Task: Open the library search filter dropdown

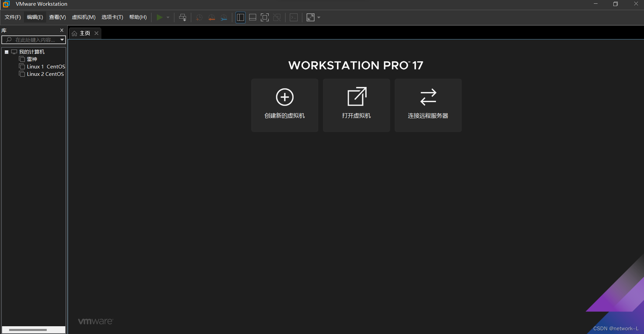Action: (x=62, y=40)
